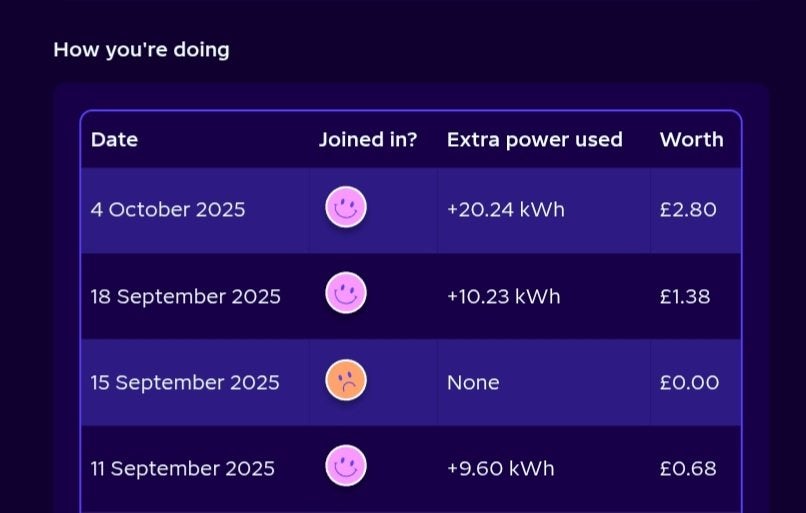Select the None extra power entry
The image size is (806, 513).
473,383
